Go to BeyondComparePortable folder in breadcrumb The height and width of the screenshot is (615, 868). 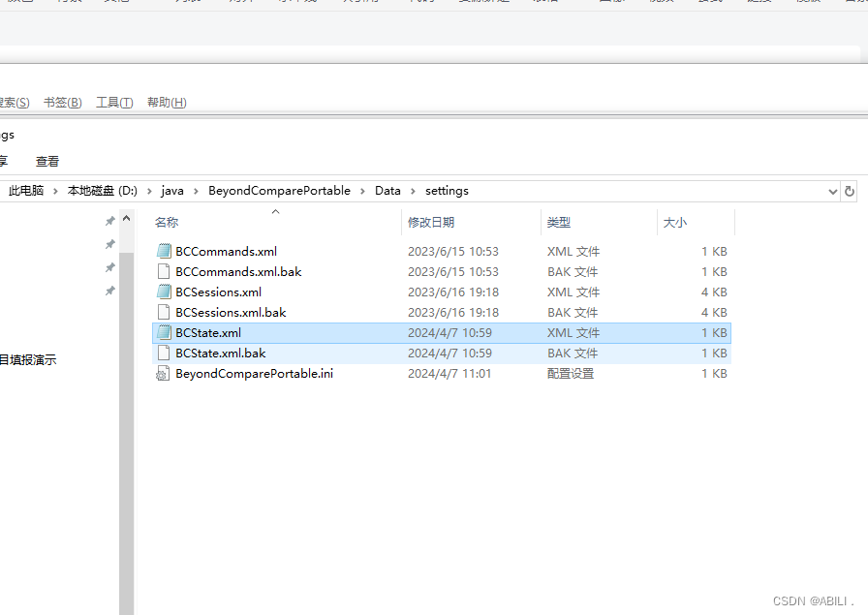click(280, 191)
